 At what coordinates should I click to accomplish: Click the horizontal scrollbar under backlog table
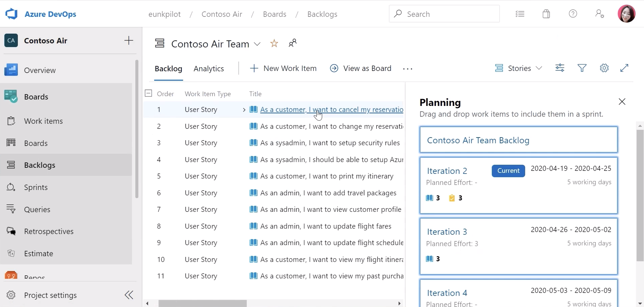coord(203,303)
